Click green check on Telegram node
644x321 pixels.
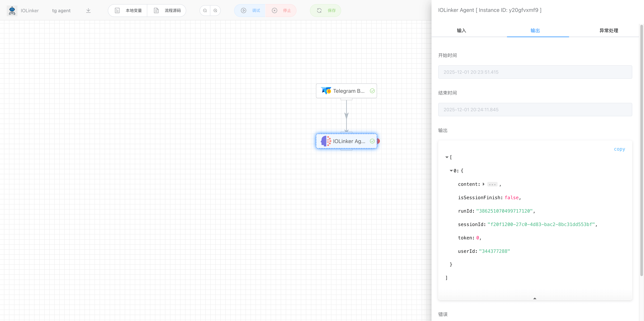(x=372, y=91)
